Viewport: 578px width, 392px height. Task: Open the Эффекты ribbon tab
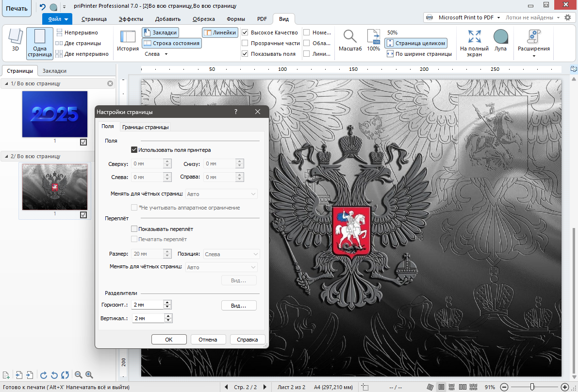[131, 19]
